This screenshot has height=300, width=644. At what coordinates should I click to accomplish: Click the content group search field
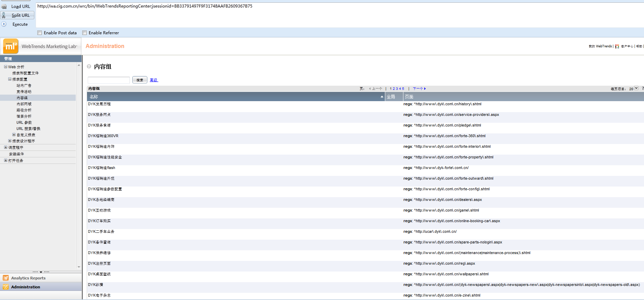pos(109,80)
